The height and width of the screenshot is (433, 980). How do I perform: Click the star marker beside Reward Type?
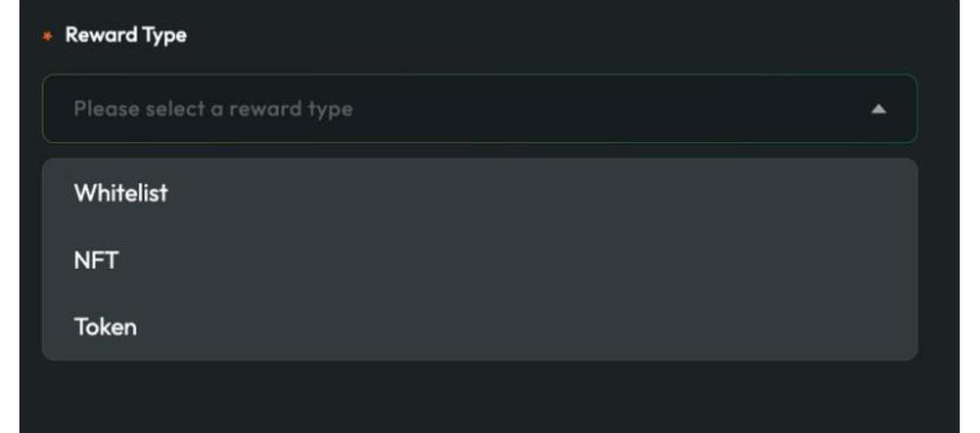coord(47,36)
